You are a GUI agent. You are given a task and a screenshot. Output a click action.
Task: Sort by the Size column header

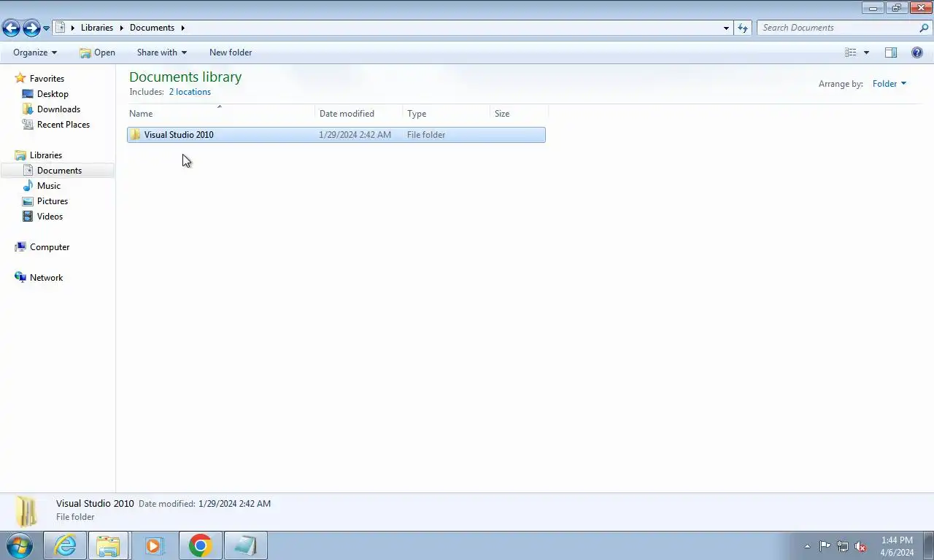[519, 113]
